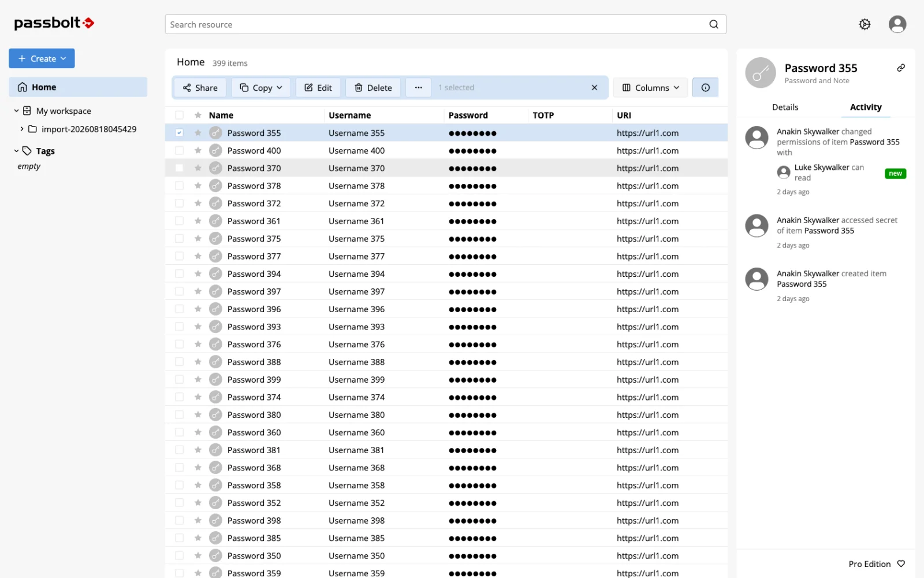Screen dimensions: 924x578
Task: Click the Edit button
Action: tap(318, 88)
